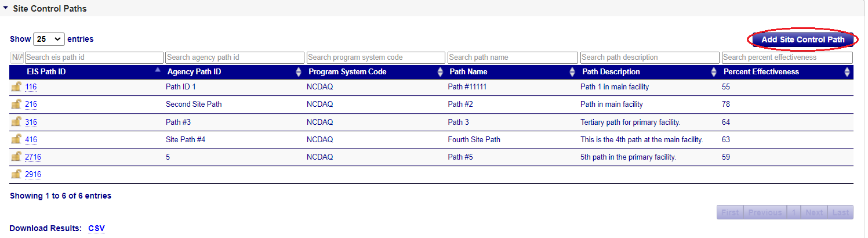868x238 pixels.
Task: Click the lock icon beside path 416
Action: [x=16, y=139]
